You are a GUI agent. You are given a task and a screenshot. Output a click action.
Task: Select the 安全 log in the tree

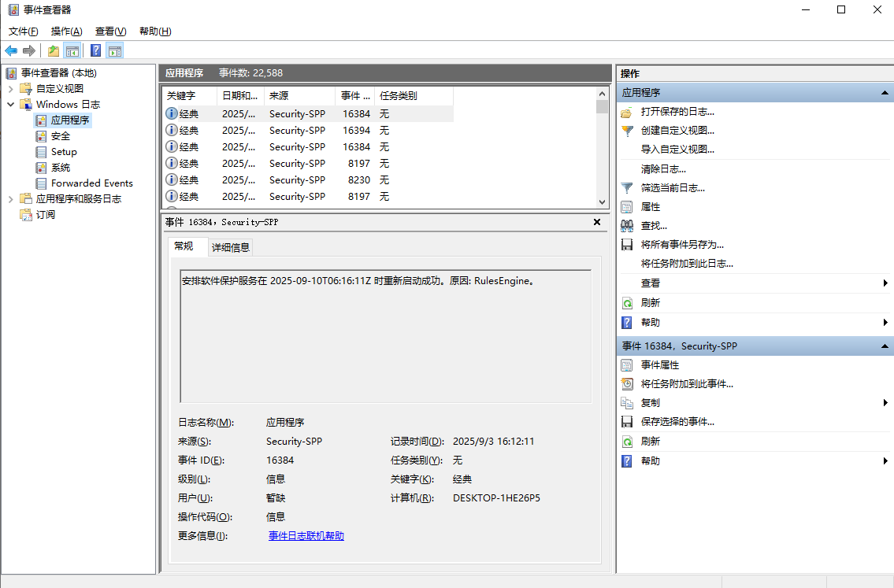click(61, 136)
